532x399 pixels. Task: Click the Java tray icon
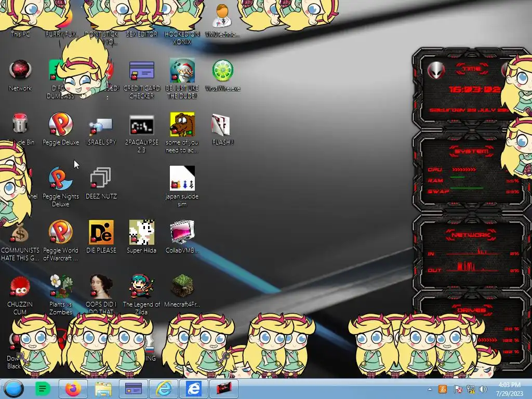pyautogui.click(x=443, y=389)
